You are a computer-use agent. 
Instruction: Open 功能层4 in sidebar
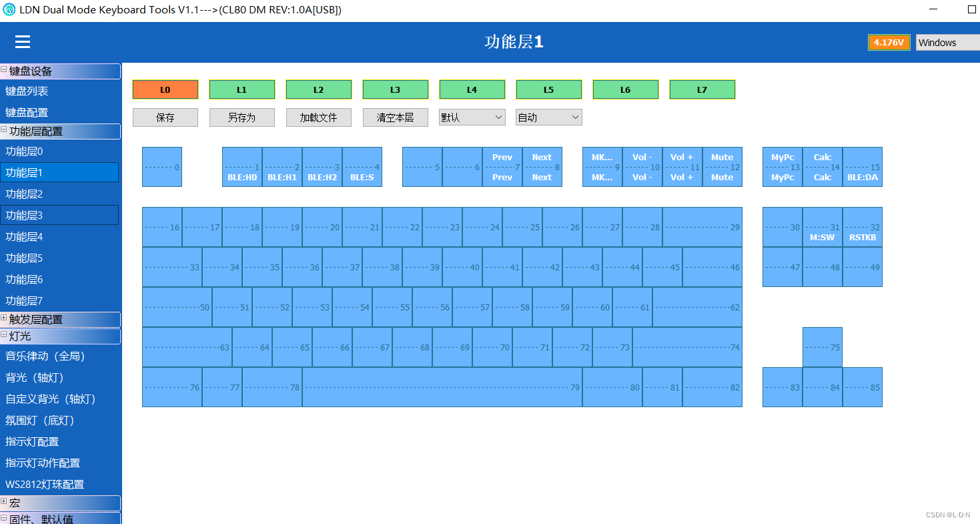(60, 237)
